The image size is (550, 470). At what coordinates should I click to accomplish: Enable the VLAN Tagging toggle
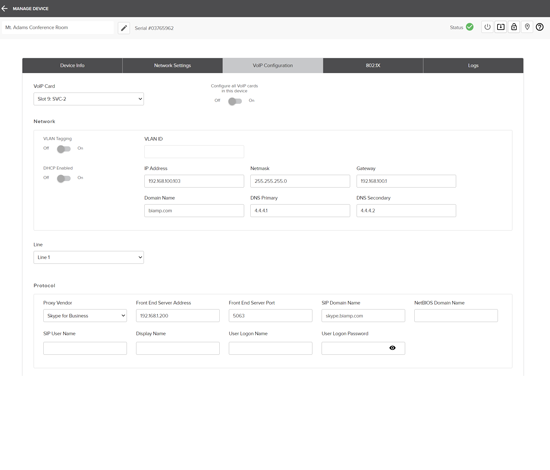(64, 149)
